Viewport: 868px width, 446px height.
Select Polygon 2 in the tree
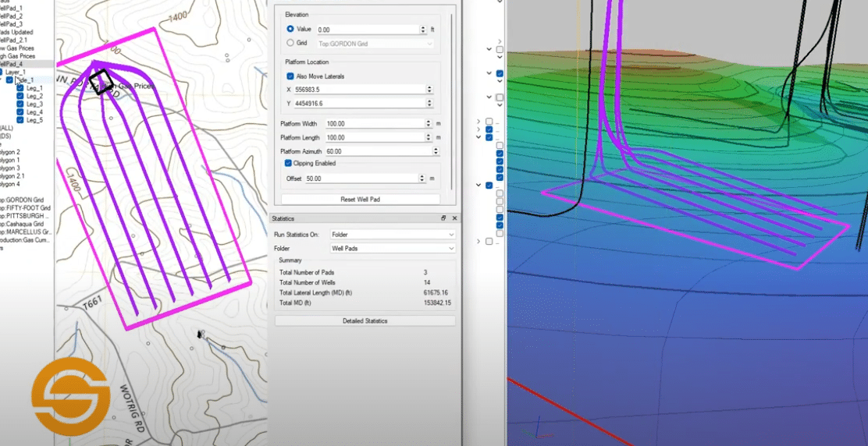pyautogui.click(x=10, y=152)
